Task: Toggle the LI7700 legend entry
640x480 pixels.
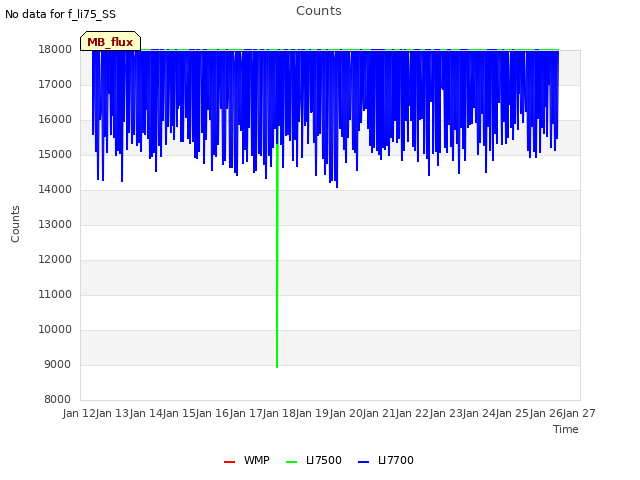Action: pos(385,460)
